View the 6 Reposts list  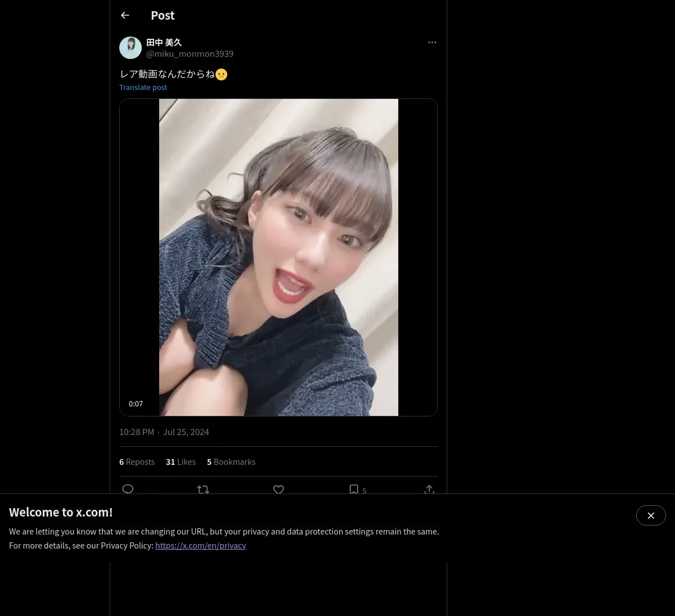(x=137, y=461)
